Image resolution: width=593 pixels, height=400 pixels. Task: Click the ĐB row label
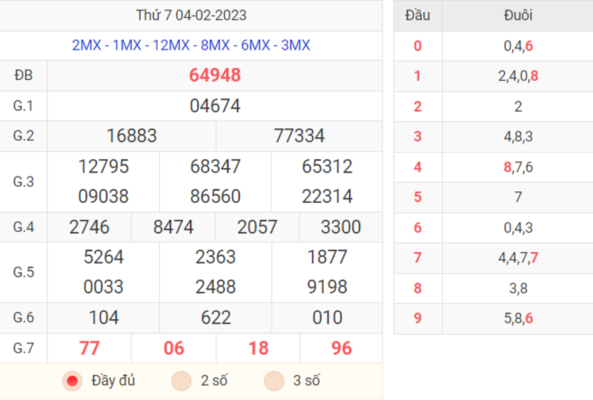point(23,75)
